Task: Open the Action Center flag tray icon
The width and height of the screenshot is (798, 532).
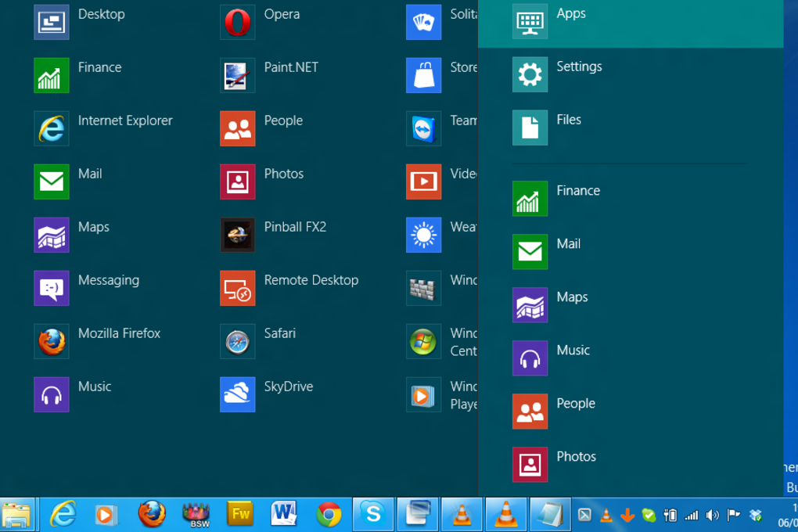Action: (x=733, y=516)
